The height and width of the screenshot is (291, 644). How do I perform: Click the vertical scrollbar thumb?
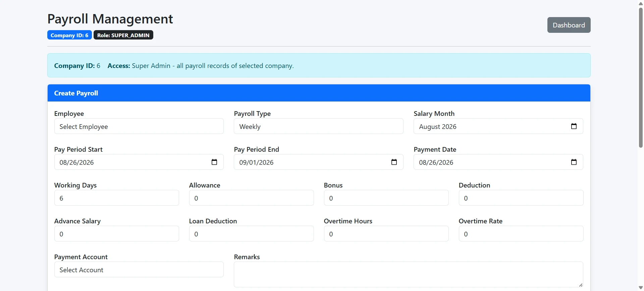coord(641,77)
